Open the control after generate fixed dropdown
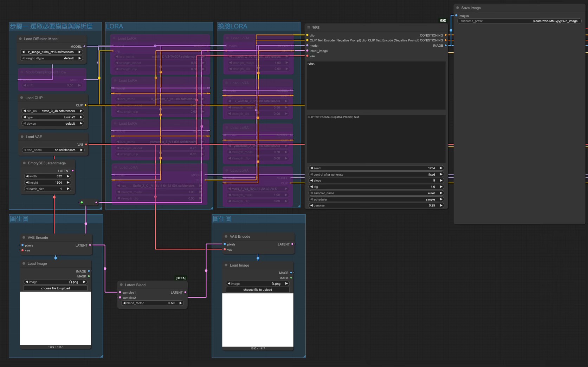Image resolution: width=588 pixels, height=367 pixels. pyautogui.click(x=376, y=175)
